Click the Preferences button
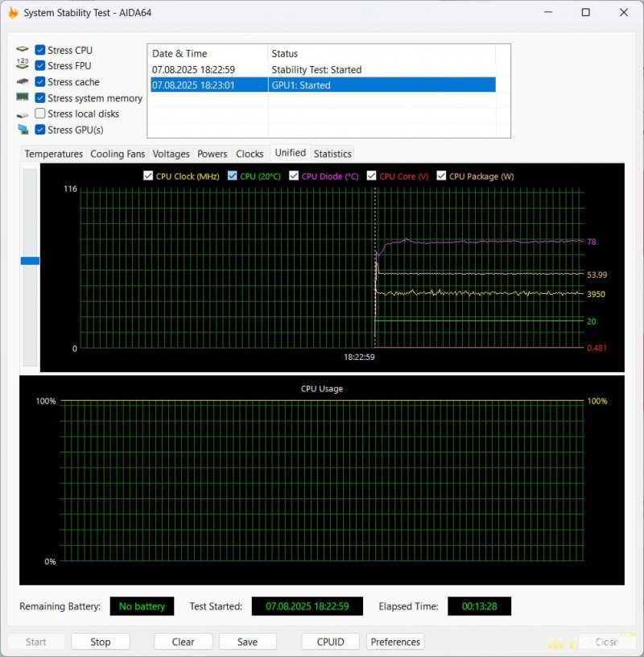 (395, 642)
